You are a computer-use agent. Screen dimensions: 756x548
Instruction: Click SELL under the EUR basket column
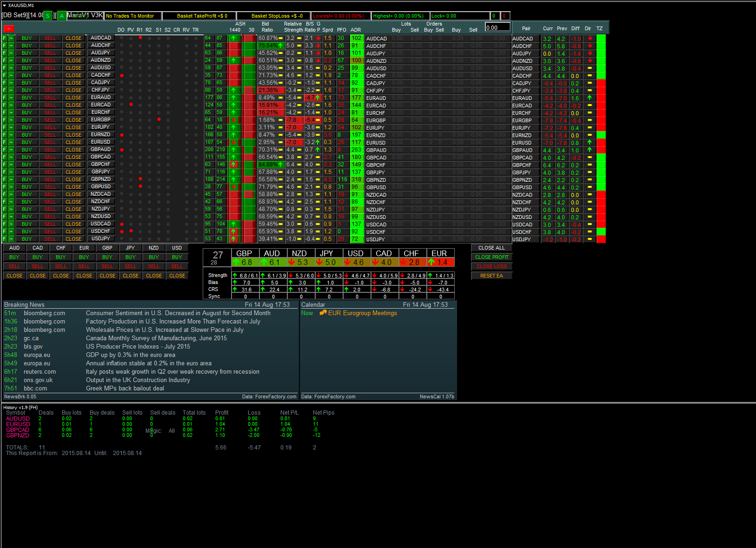pyautogui.click(x=84, y=266)
